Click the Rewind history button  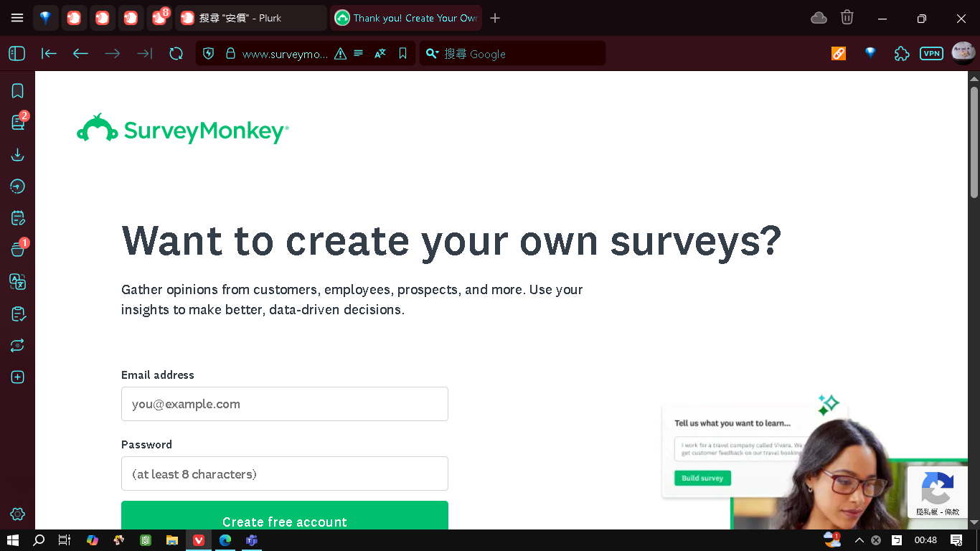click(49, 53)
